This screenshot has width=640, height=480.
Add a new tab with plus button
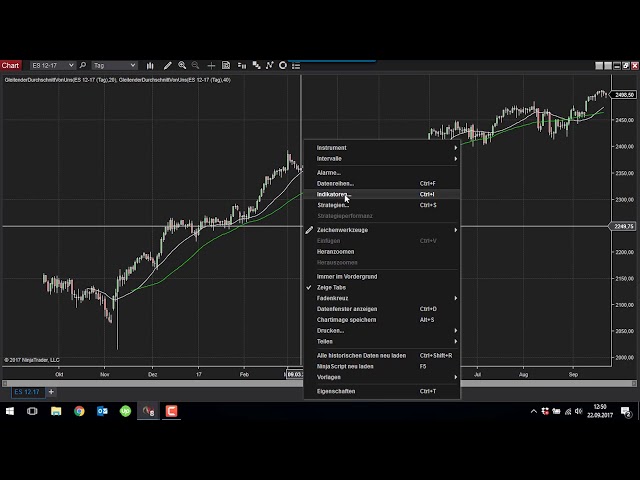[x=52, y=392]
